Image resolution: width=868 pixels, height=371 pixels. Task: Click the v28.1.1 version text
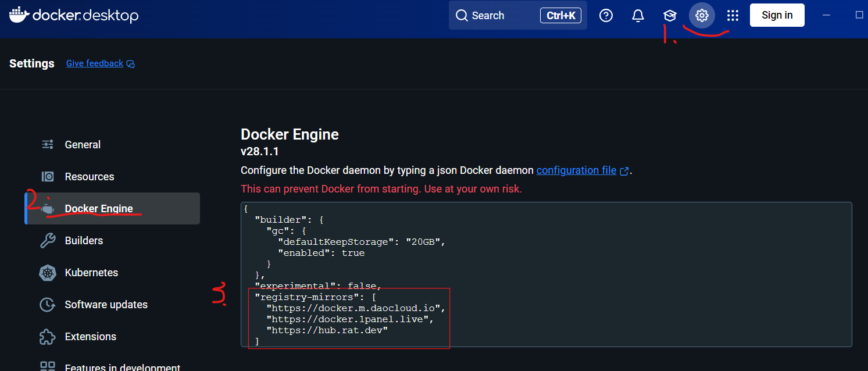click(260, 152)
